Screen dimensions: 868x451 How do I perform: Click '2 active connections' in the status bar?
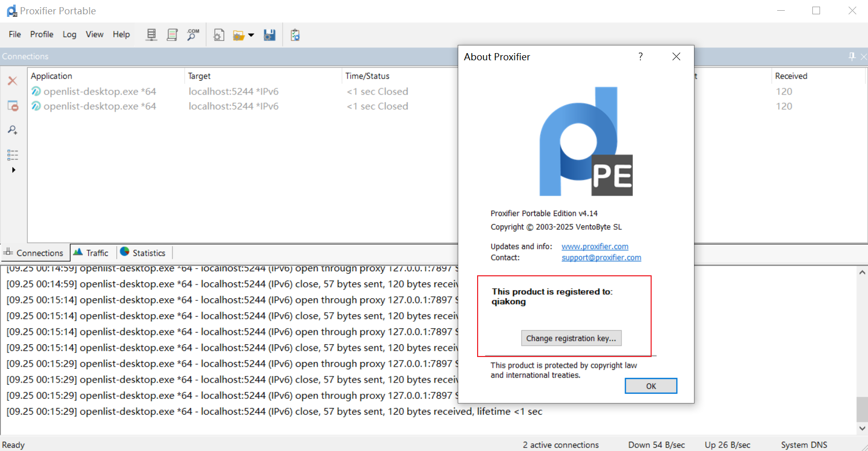coord(561,445)
